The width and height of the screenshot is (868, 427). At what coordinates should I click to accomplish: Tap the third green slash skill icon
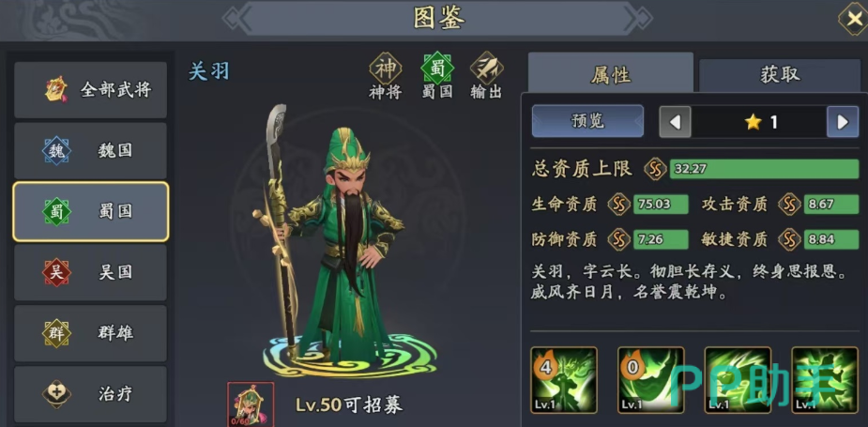[x=738, y=379]
